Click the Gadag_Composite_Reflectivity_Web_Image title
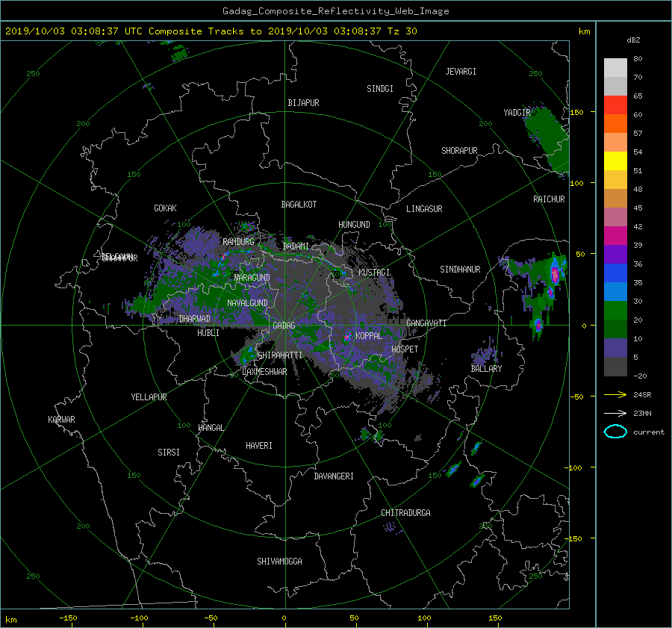Viewport: 672px width, 628px height. pyautogui.click(x=335, y=11)
